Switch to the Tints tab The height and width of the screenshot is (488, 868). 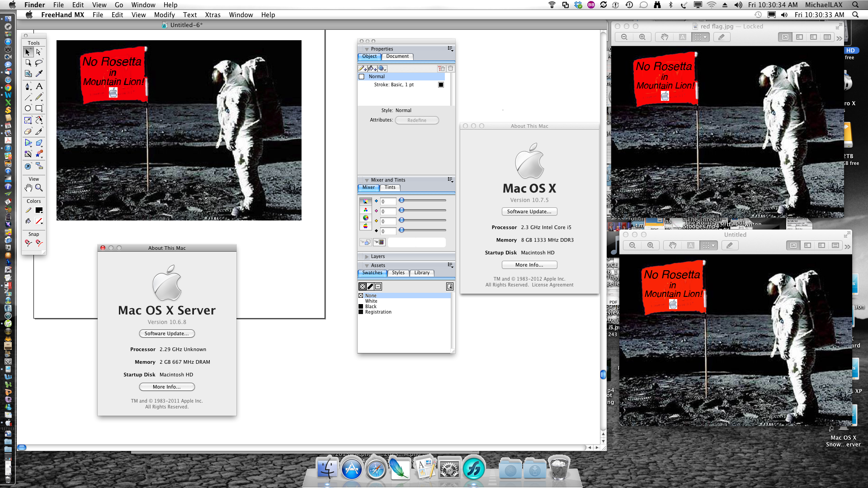[390, 188]
